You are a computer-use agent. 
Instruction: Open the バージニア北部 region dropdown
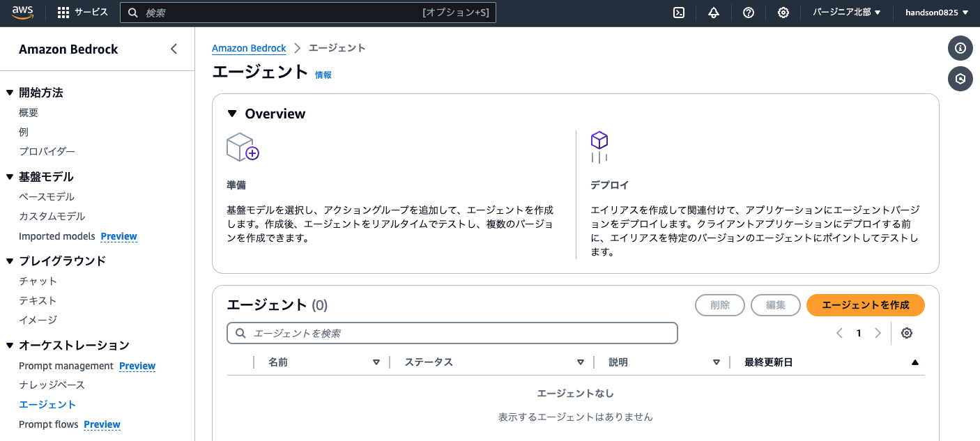[847, 13]
